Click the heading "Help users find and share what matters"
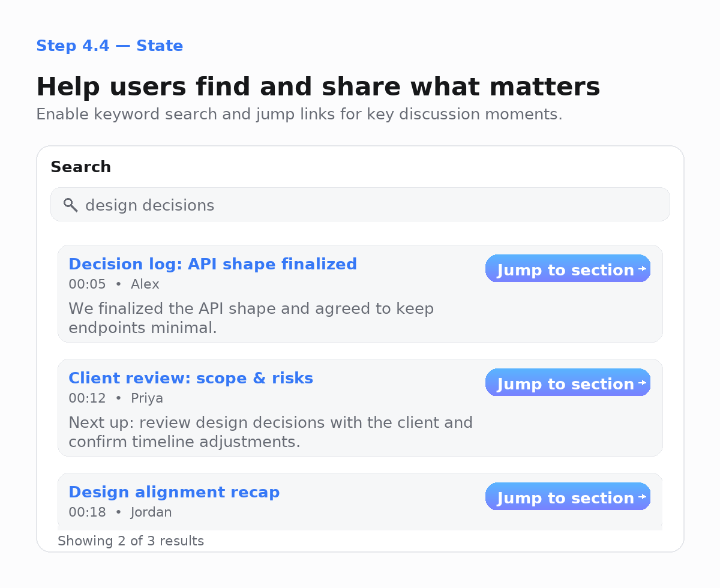This screenshot has width=720, height=588. click(x=319, y=86)
